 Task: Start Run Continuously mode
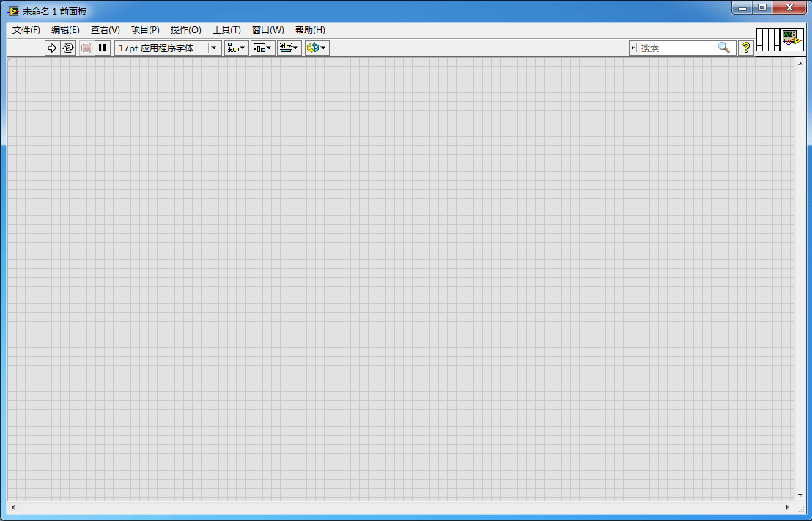[68, 48]
